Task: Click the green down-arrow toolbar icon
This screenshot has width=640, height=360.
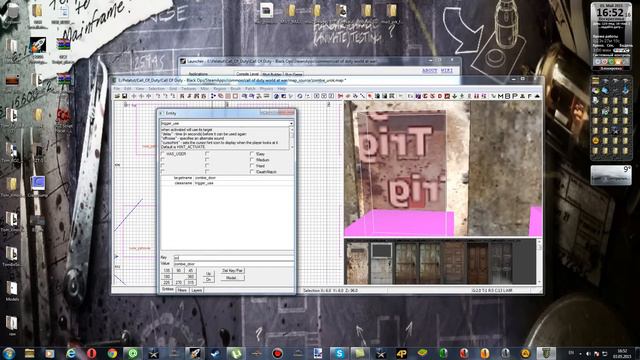Action: 454,96
